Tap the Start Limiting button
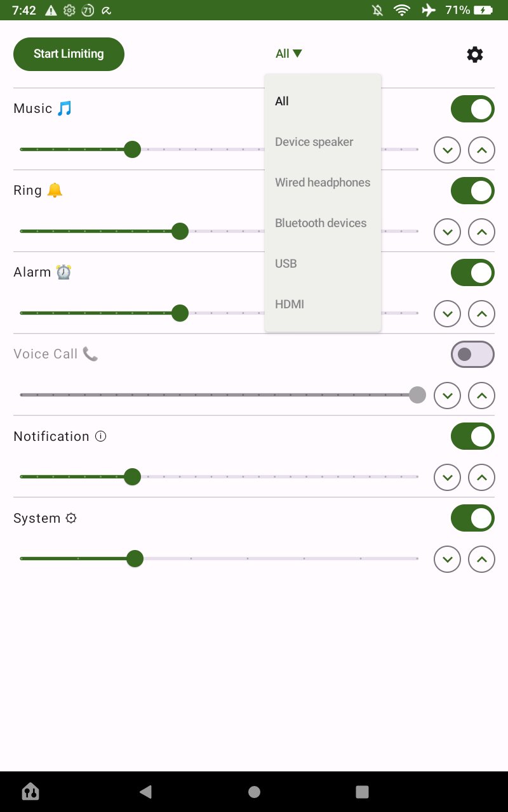Image resolution: width=508 pixels, height=812 pixels. pyautogui.click(x=69, y=54)
